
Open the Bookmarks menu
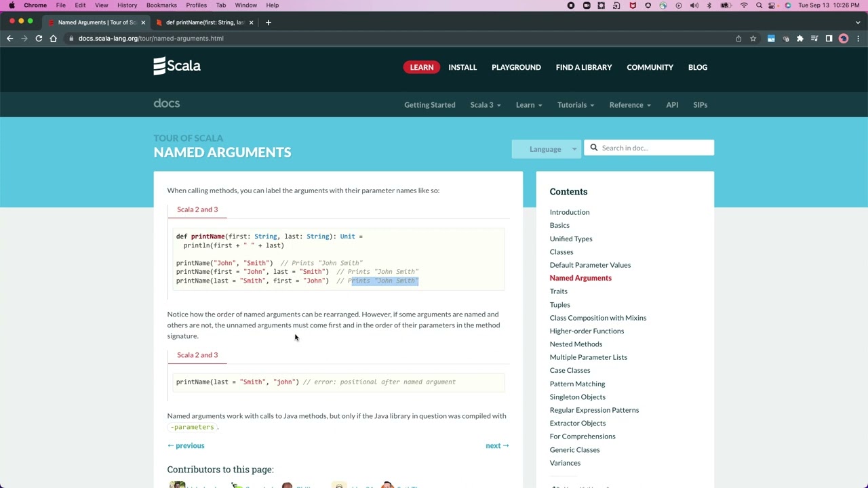click(161, 5)
